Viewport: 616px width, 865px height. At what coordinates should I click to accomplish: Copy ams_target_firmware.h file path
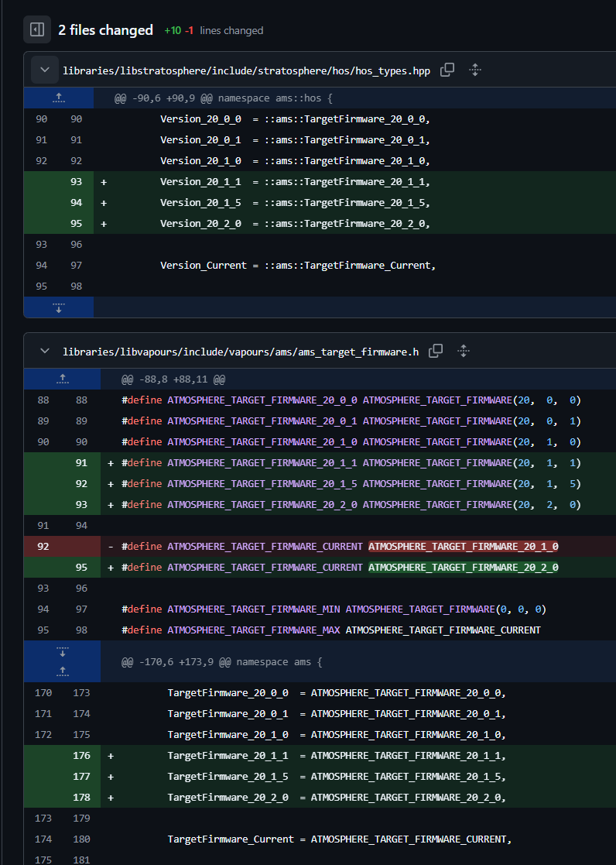(436, 351)
